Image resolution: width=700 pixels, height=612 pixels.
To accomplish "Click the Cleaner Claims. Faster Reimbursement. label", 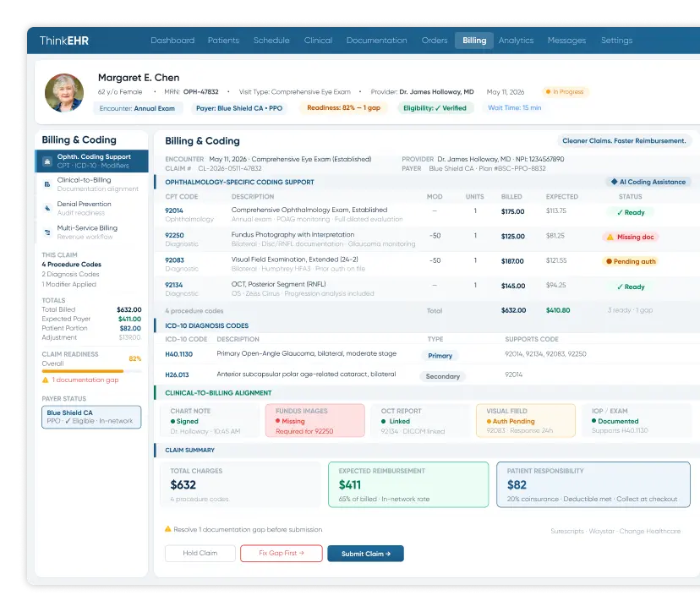I will pos(624,140).
